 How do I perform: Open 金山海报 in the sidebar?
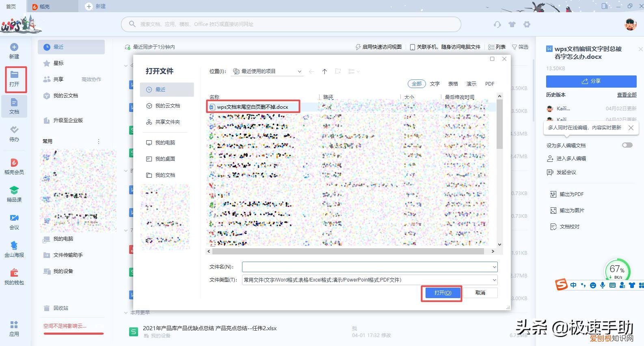14,249
